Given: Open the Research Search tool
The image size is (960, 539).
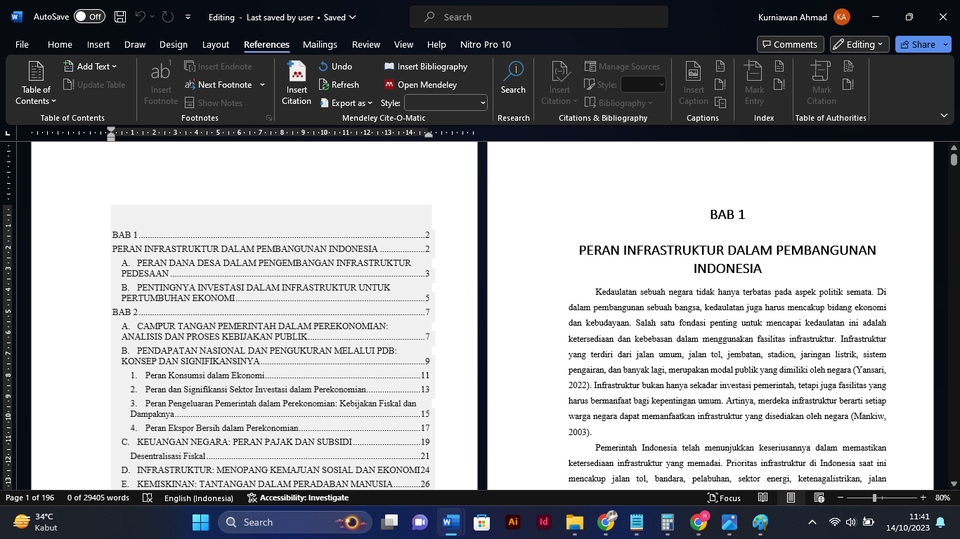Looking at the screenshot, I should pyautogui.click(x=513, y=78).
